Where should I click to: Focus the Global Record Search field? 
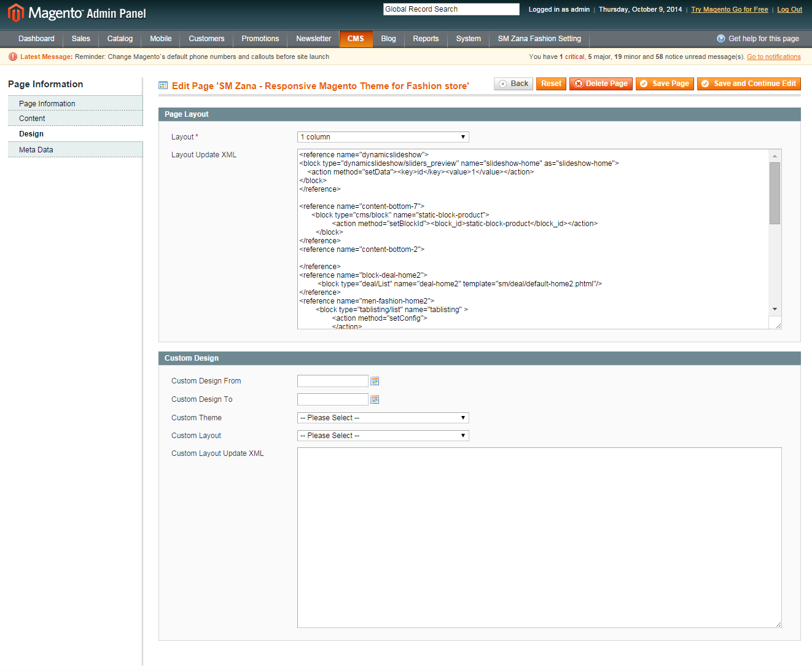click(x=451, y=9)
